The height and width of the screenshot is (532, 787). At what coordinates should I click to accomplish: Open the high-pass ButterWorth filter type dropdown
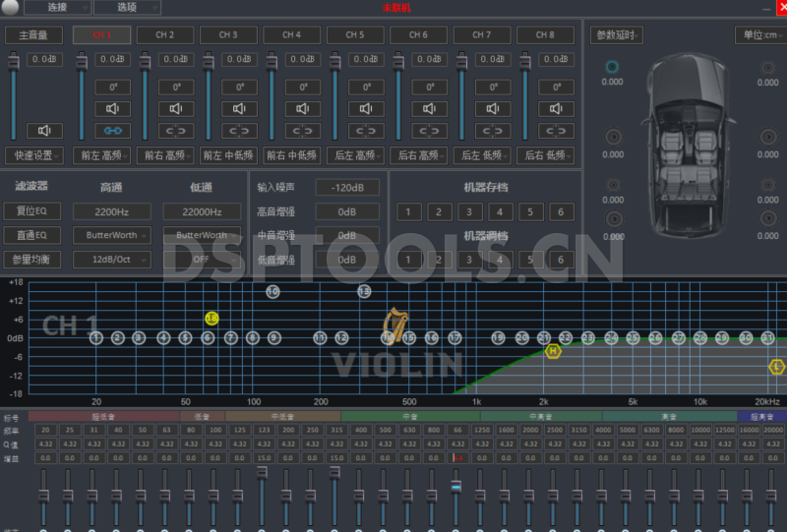click(118, 235)
